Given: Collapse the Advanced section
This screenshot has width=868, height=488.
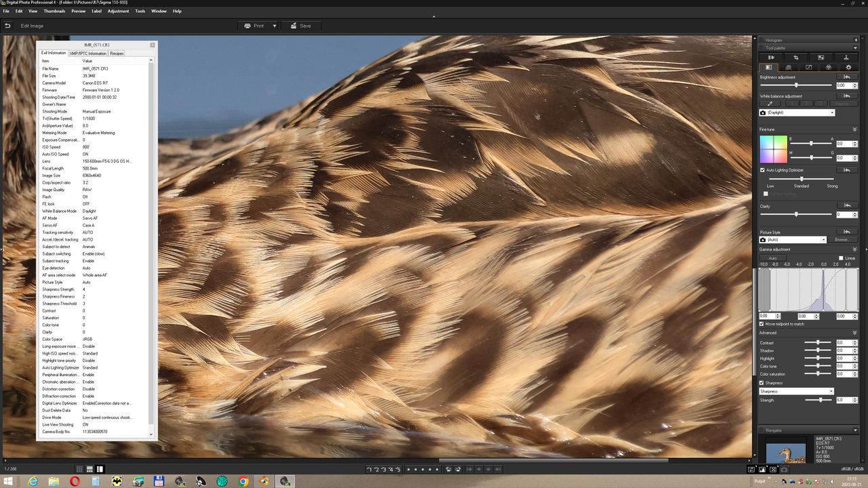Looking at the screenshot, I should (x=854, y=333).
